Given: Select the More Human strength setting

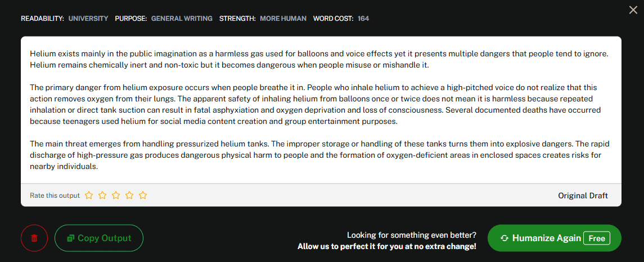Looking at the screenshot, I should coord(283,19).
